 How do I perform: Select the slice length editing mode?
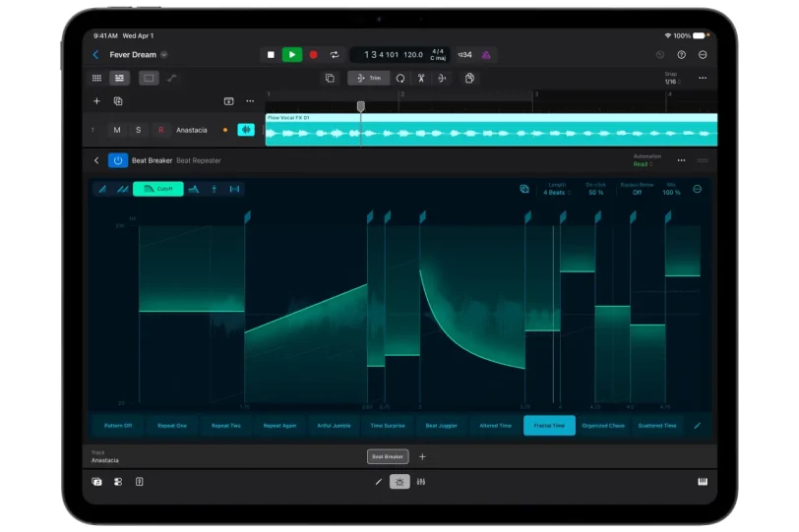[x=234, y=189]
